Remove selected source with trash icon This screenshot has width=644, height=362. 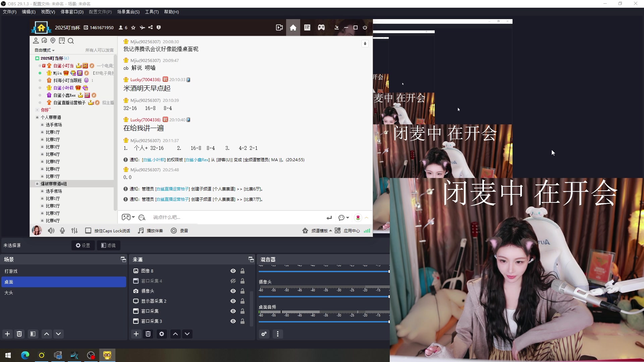pyautogui.click(x=148, y=334)
